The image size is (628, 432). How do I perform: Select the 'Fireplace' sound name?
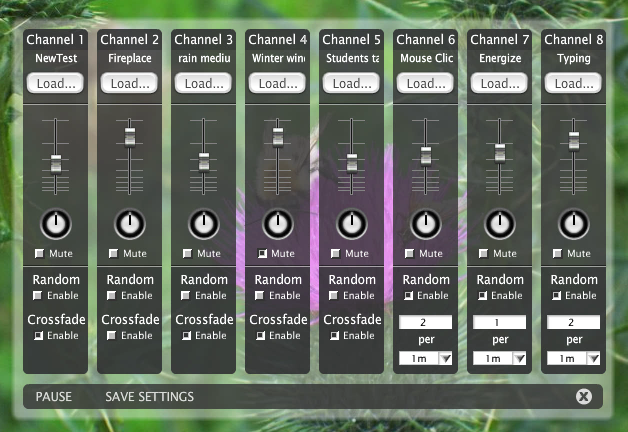[130, 58]
